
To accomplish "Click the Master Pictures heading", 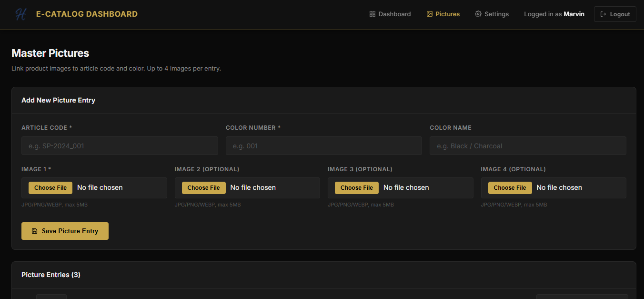I will coord(50,53).
